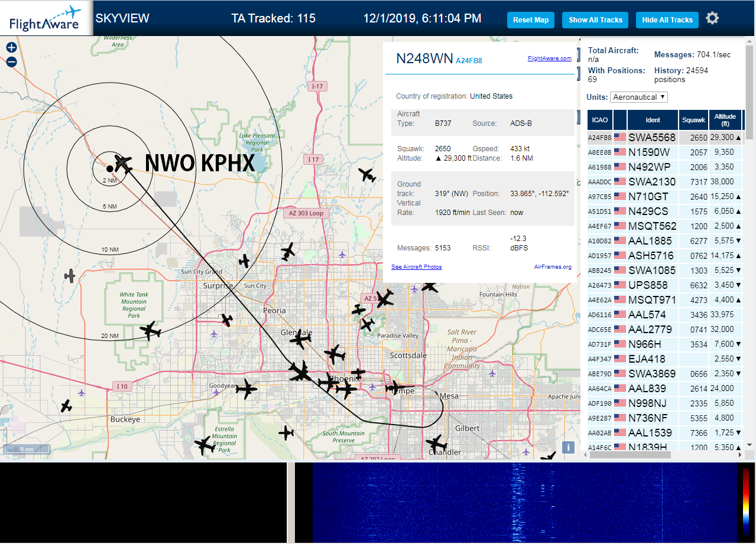Zoom out the map with minus button
The height and width of the screenshot is (544, 756).
(x=11, y=61)
